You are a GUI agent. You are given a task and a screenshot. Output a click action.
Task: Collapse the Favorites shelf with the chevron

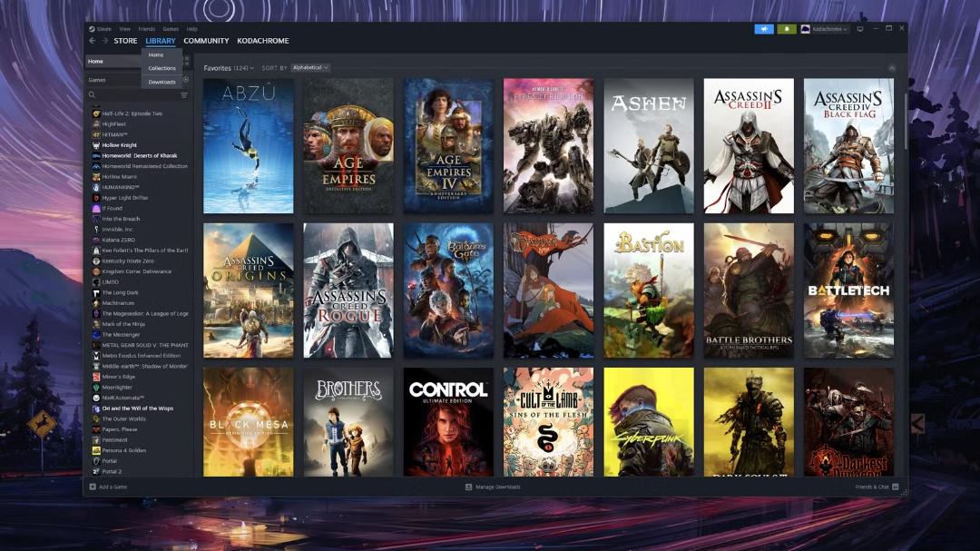coord(890,67)
